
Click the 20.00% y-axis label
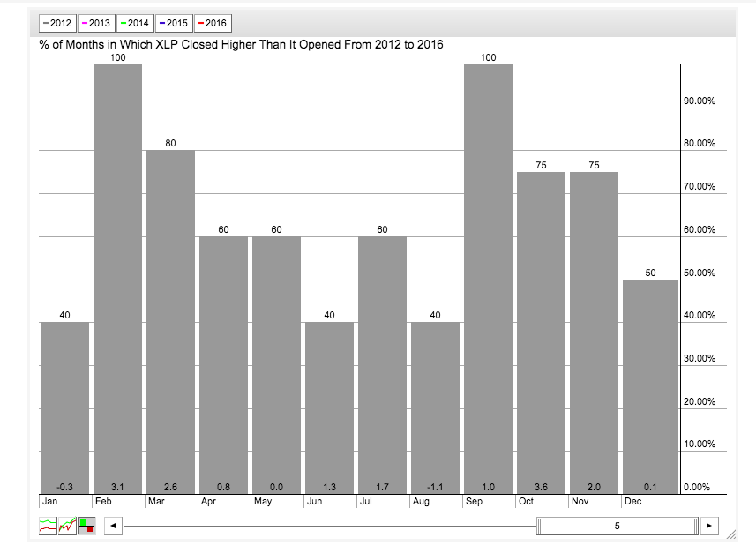[x=700, y=401]
